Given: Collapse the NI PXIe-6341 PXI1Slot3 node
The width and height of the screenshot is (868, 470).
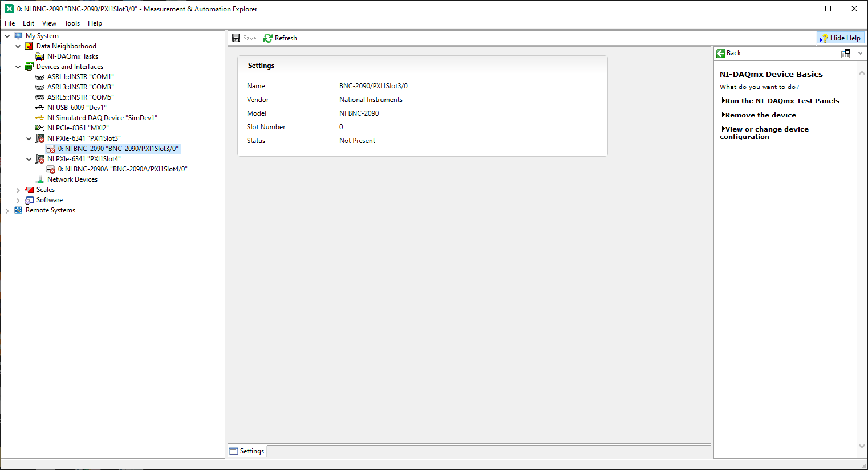Looking at the screenshot, I should pyautogui.click(x=29, y=138).
